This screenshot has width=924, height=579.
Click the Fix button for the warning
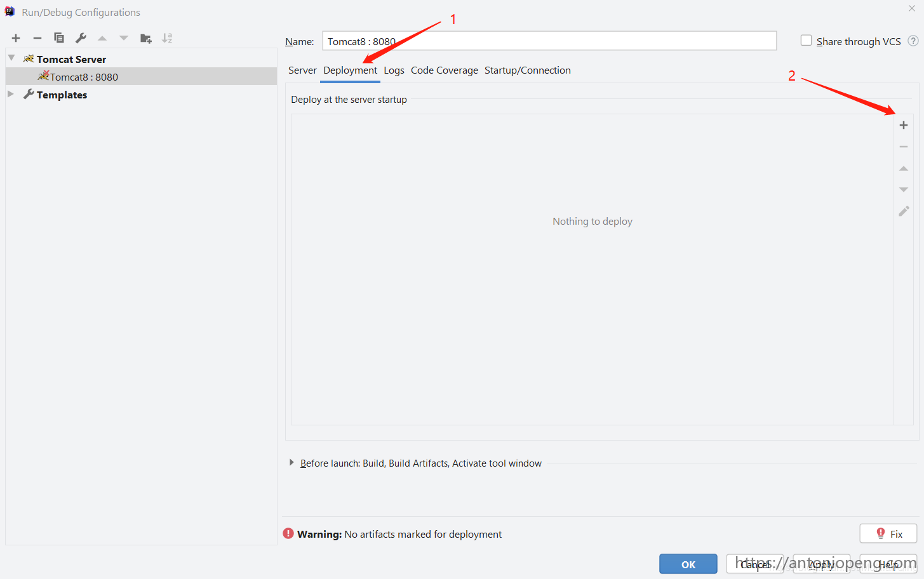tap(888, 534)
